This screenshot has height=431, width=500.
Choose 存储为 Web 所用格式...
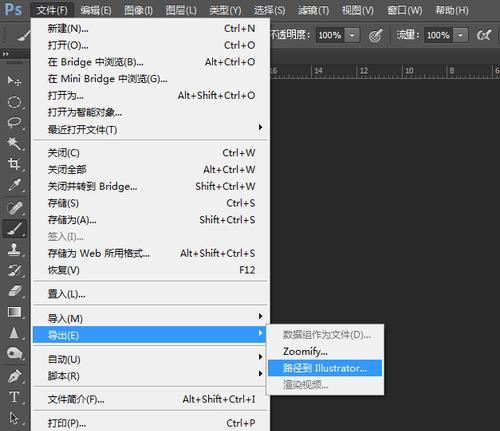pyautogui.click(x=150, y=253)
